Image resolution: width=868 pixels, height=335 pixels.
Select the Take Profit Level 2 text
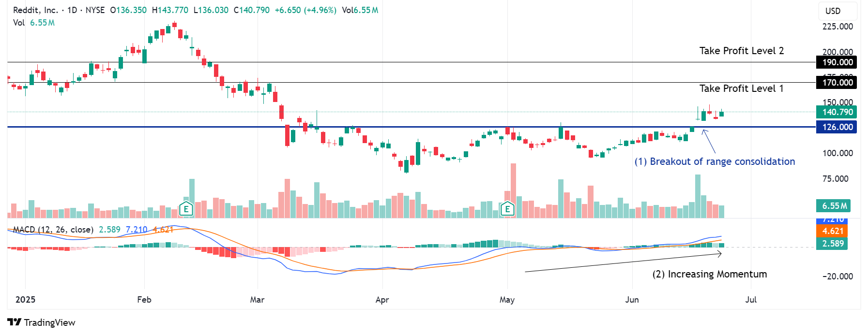pyautogui.click(x=741, y=51)
